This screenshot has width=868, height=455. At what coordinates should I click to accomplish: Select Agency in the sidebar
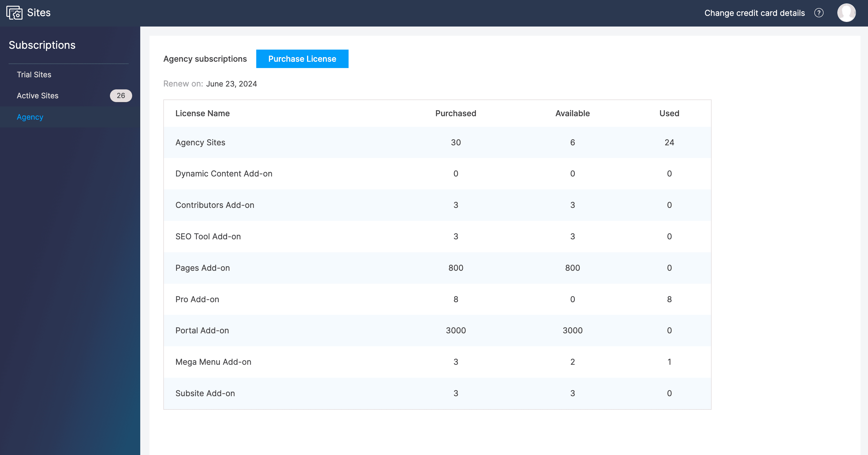point(30,117)
